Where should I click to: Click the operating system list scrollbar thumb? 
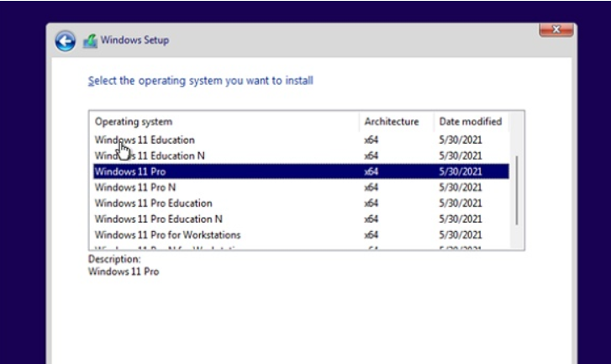point(517,190)
